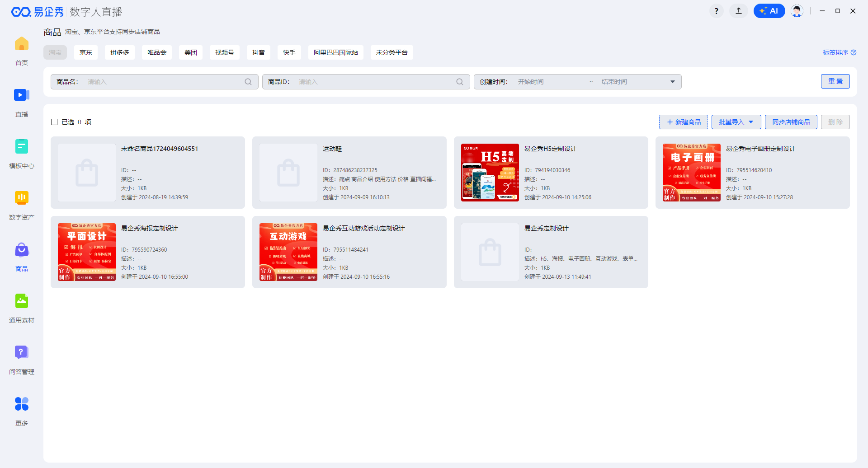This screenshot has height=468, width=868.
Task: Click the 结束时间 end date field
Action: [x=633, y=82]
